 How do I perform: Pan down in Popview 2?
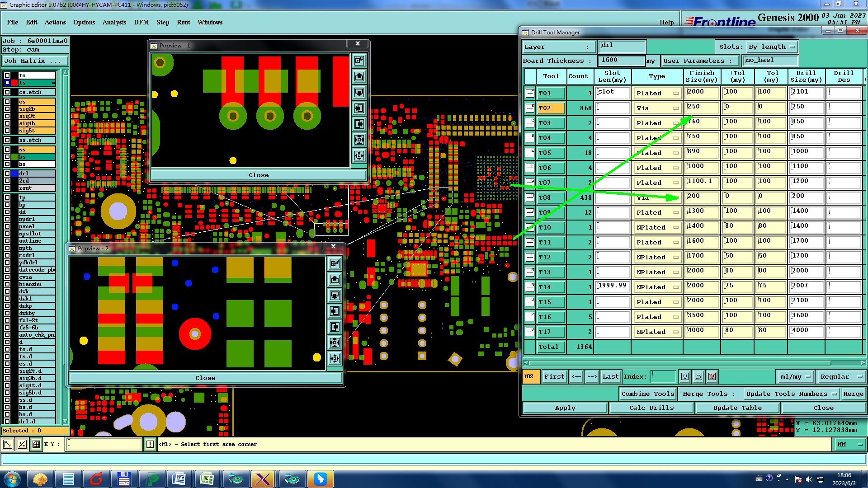335,296
